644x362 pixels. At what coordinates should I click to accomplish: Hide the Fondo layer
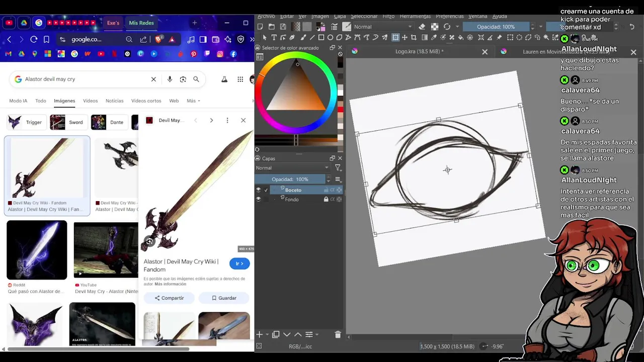pos(259,199)
